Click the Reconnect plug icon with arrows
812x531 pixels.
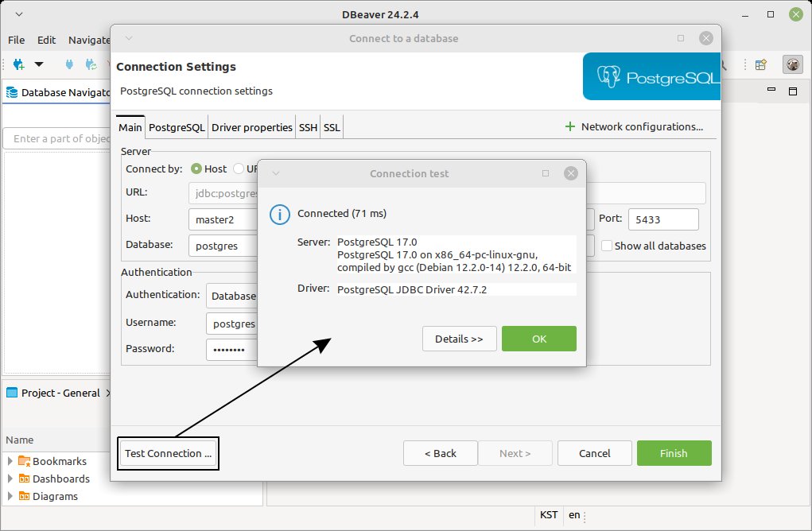pos(91,64)
